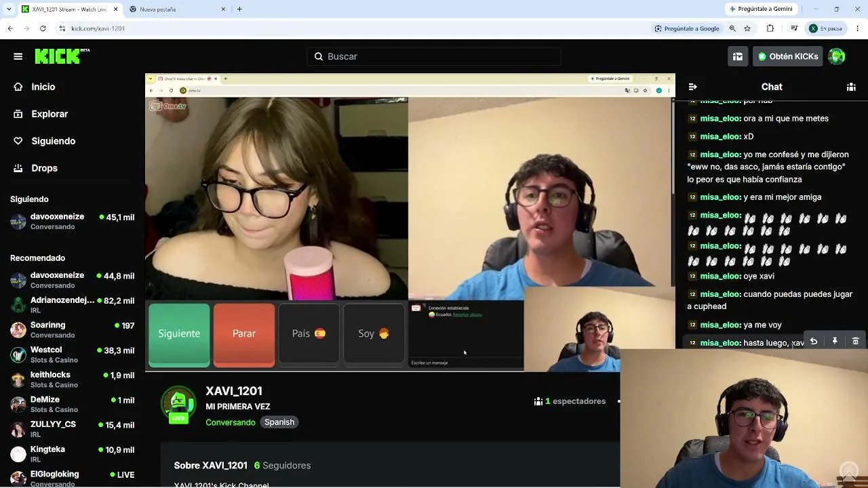Open davooxeneize avatar under Siguiendo
The height and width of the screenshot is (488, 868).
point(18,222)
